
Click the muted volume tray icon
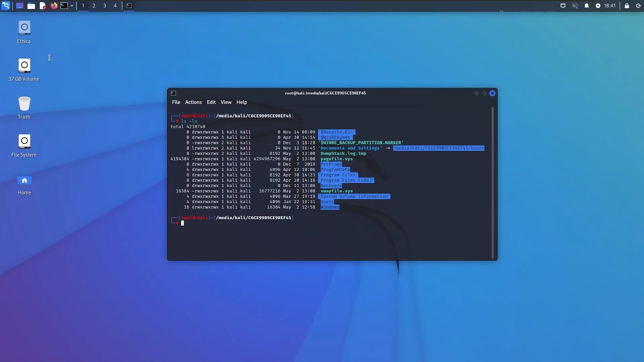[x=575, y=6]
